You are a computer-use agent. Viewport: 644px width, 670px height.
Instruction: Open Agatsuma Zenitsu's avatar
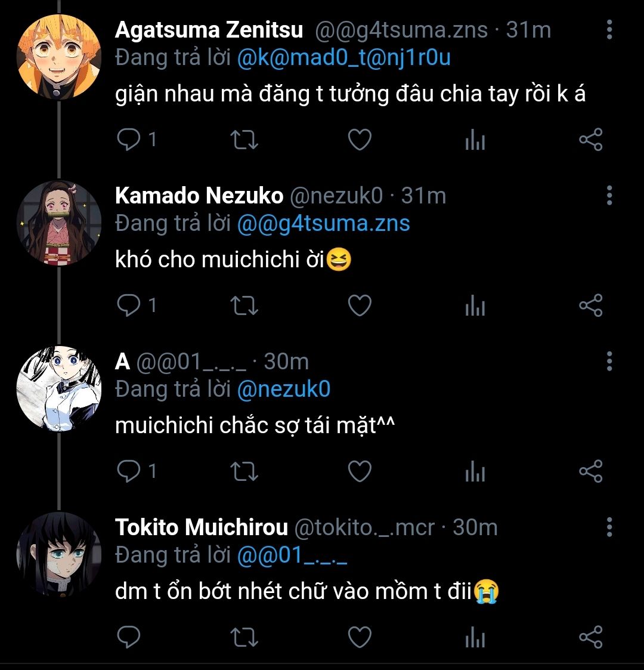58,57
